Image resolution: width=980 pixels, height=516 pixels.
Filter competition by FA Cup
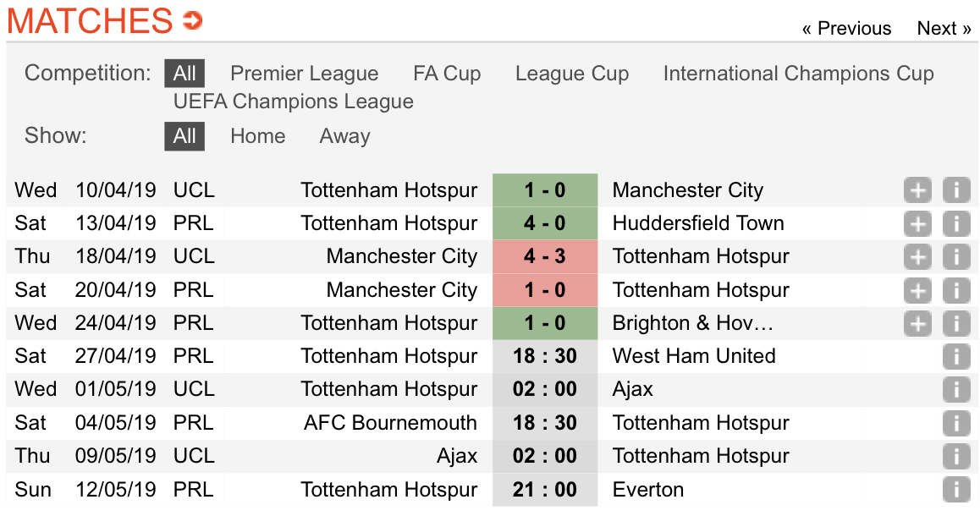click(447, 74)
